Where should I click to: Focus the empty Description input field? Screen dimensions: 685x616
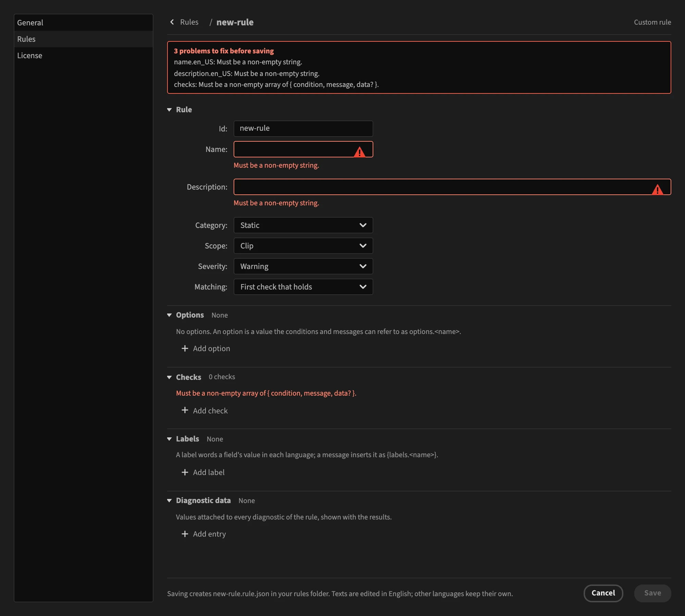point(452,187)
